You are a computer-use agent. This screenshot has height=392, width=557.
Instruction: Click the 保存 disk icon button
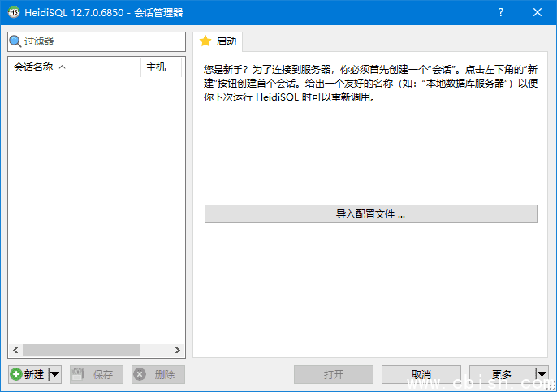point(96,374)
